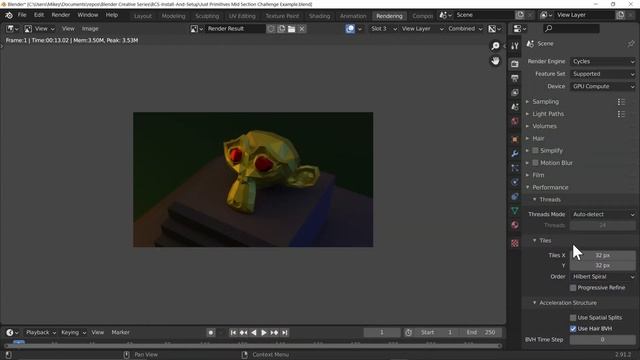The height and width of the screenshot is (360, 640).
Task: Open the Playback popover in timeline
Action: click(41, 333)
